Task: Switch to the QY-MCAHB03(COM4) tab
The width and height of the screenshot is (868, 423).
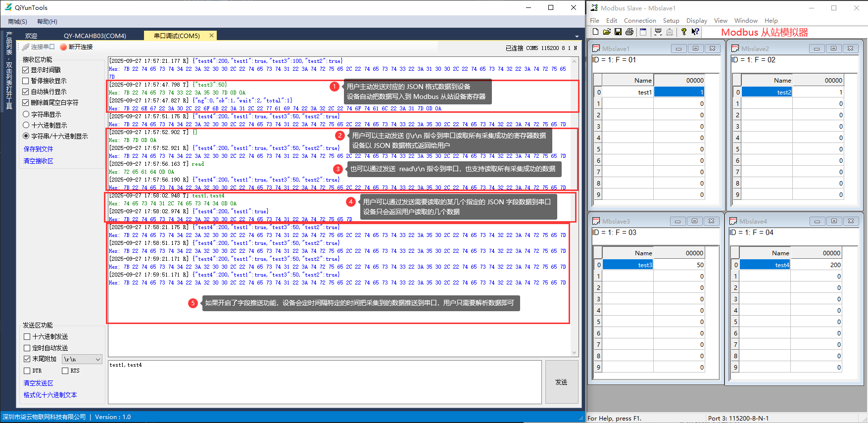Action: [x=95, y=36]
